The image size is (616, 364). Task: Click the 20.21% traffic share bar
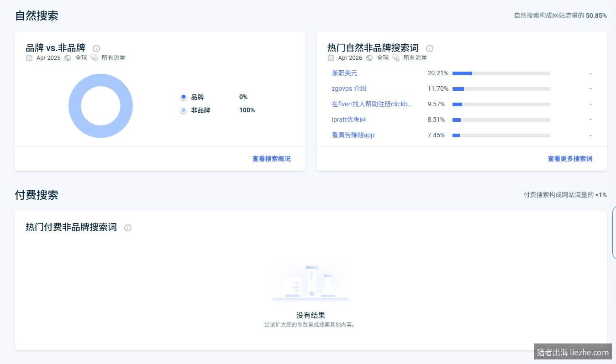501,73
